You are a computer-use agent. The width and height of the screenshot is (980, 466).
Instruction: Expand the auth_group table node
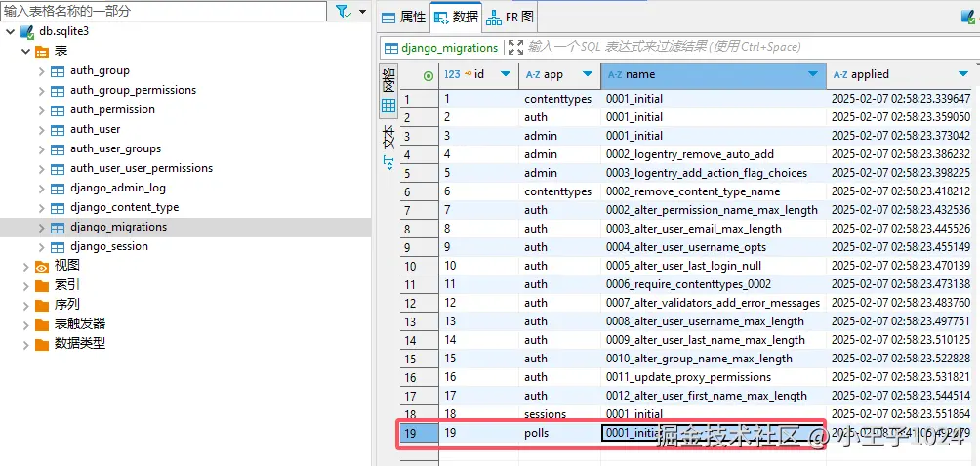tap(41, 71)
